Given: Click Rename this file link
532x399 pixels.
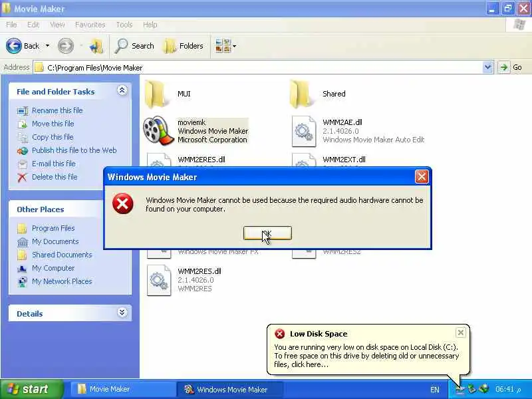Looking at the screenshot, I should coord(57,110).
